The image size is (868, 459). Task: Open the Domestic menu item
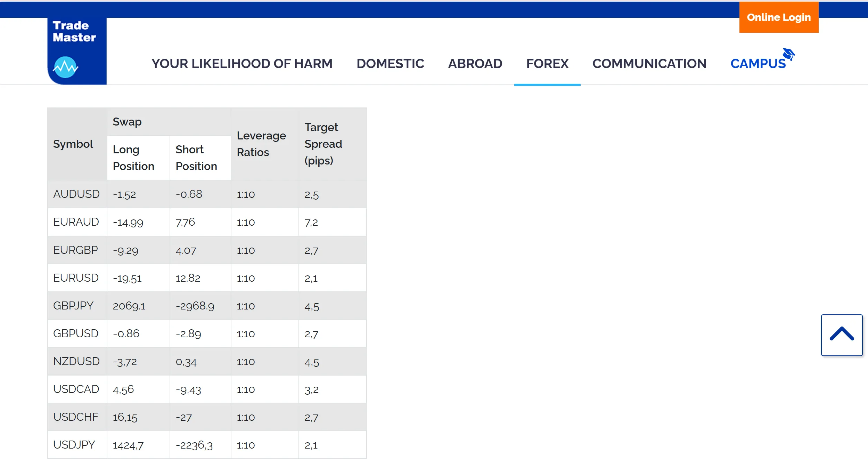[x=390, y=64]
